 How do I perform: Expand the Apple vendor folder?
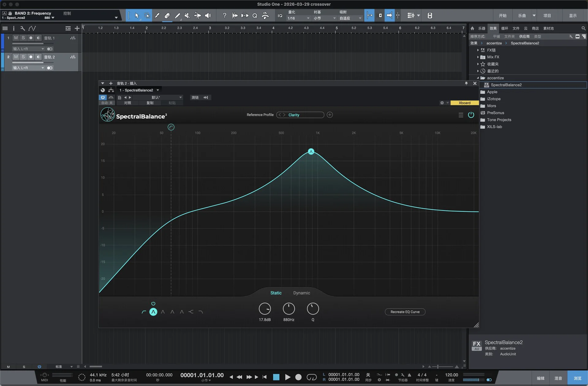point(492,92)
